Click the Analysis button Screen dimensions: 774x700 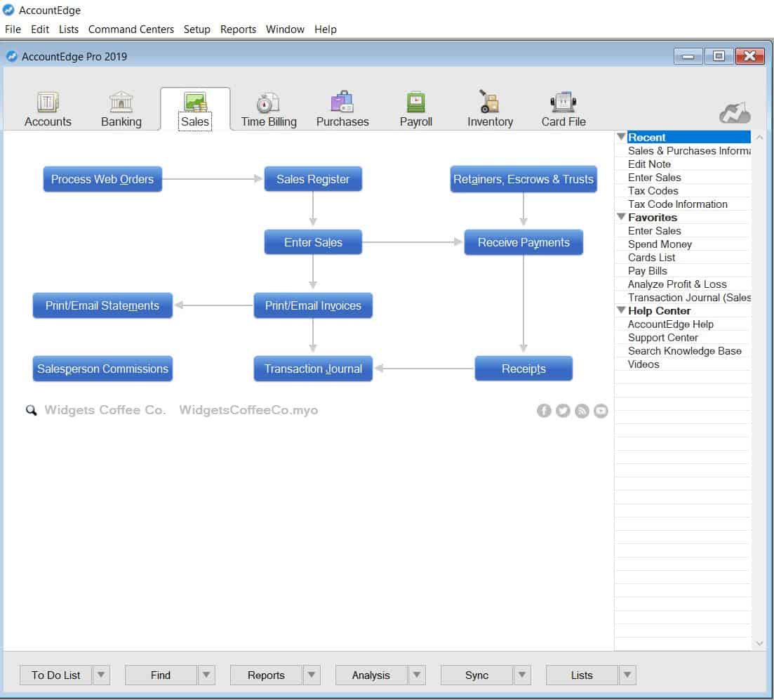(371, 675)
